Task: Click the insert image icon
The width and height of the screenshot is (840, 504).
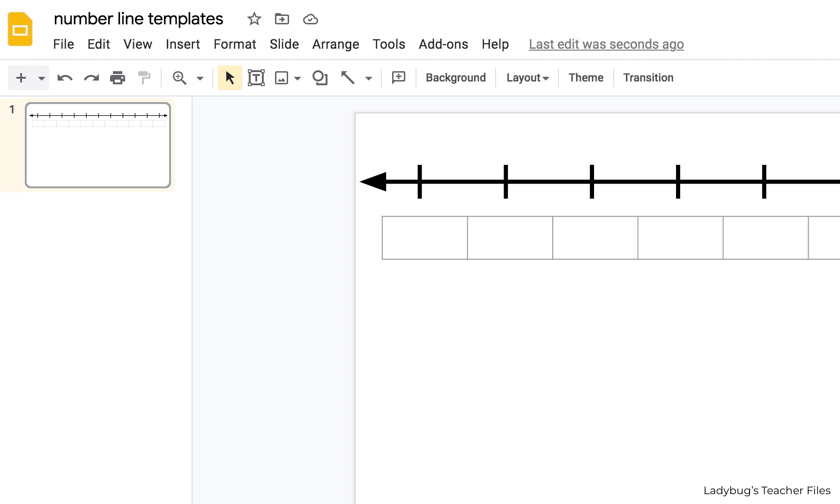Action: [282, 78]
